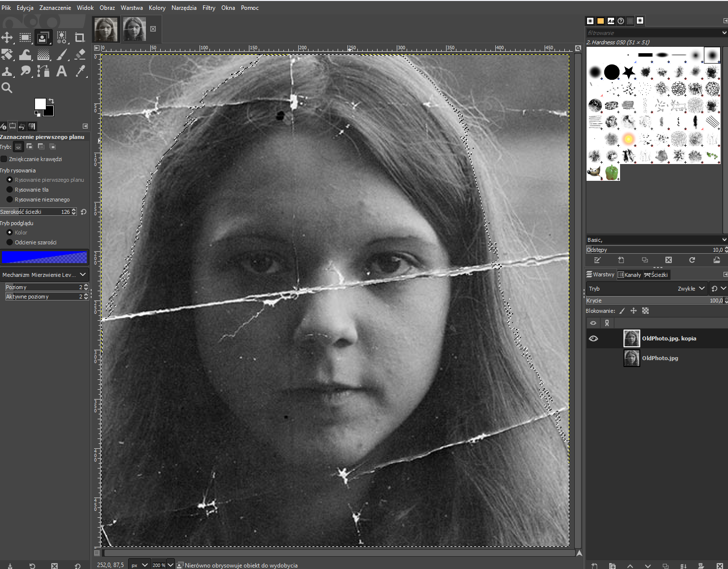Click the refresh brushes icon
The width and height of the screenshot is (728, 569).
click(x=692, y=260)
